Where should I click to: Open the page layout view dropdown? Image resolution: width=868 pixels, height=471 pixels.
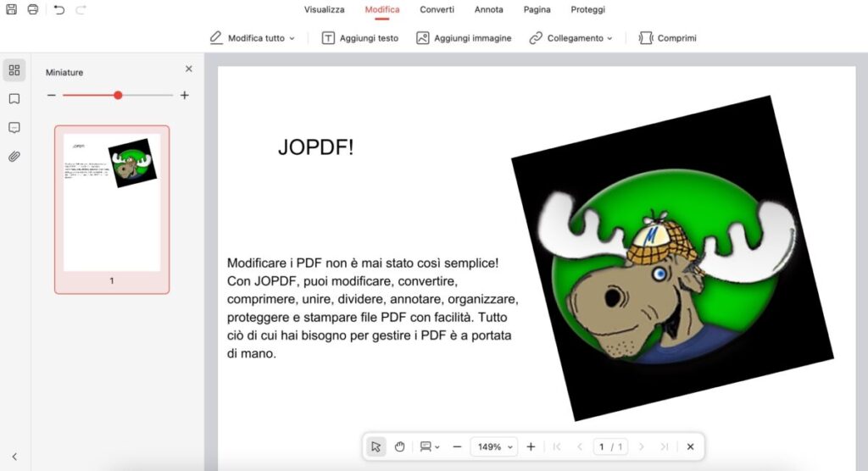(430, 446)
